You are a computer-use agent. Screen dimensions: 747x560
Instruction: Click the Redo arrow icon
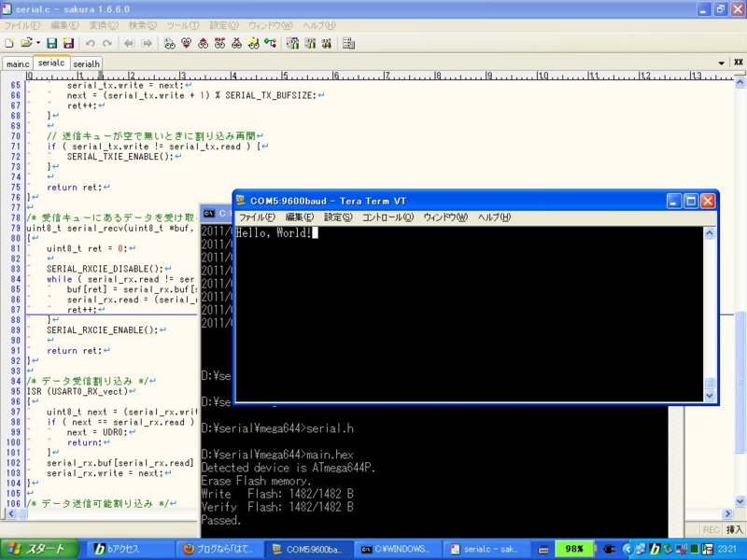(x=107, y=43)
